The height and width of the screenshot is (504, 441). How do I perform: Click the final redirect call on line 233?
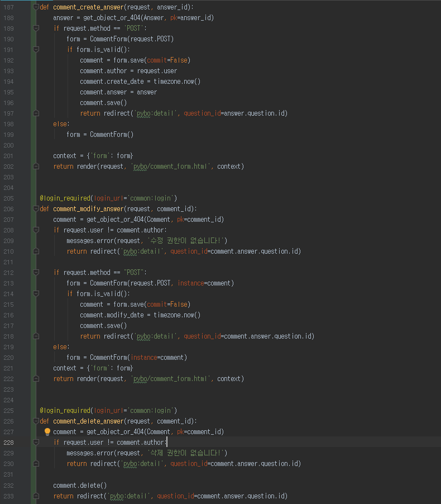pos(182,496)
